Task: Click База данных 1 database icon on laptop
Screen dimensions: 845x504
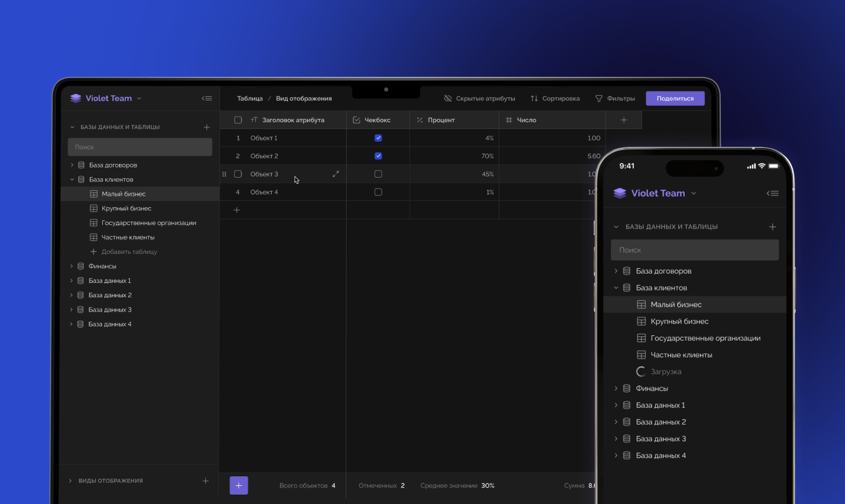Action: (x=81, y=281)
